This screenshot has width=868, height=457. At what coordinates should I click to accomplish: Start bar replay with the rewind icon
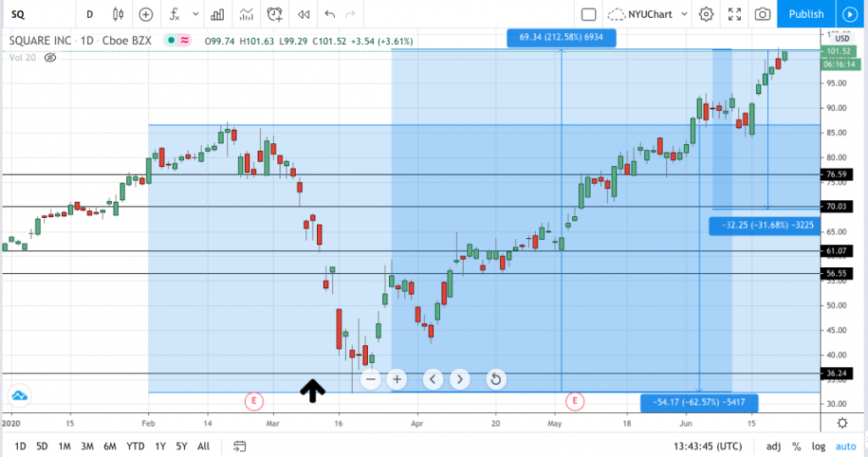click(303, 14)
